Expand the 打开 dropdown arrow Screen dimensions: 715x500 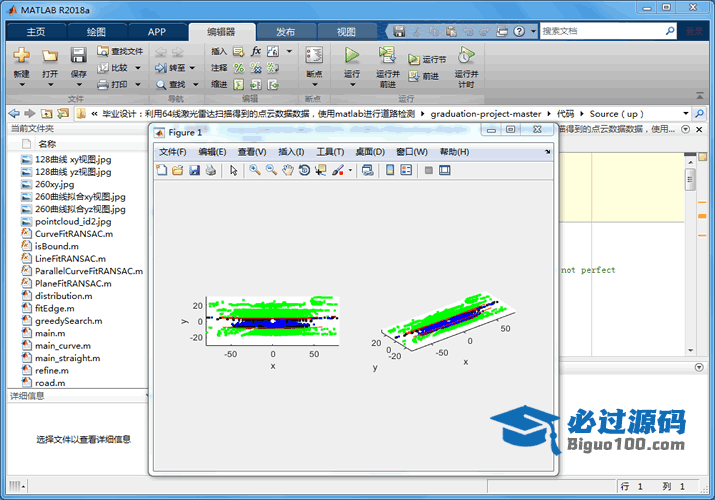[50, 85]
